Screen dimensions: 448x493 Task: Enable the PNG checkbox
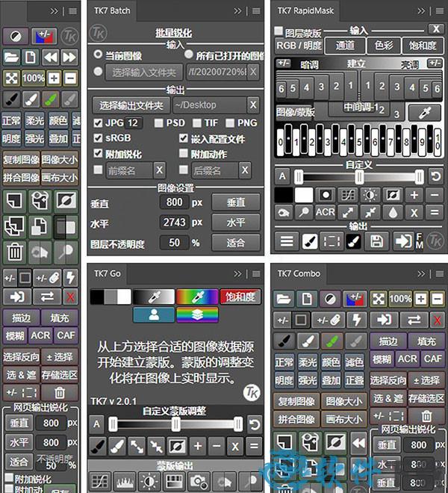click(230, 123)
